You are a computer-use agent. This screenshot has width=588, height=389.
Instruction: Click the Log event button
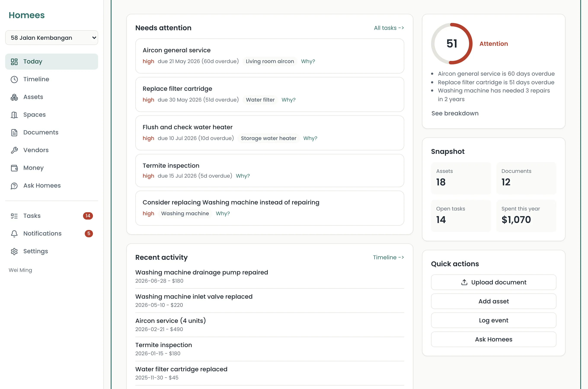(x=494, y=320)
